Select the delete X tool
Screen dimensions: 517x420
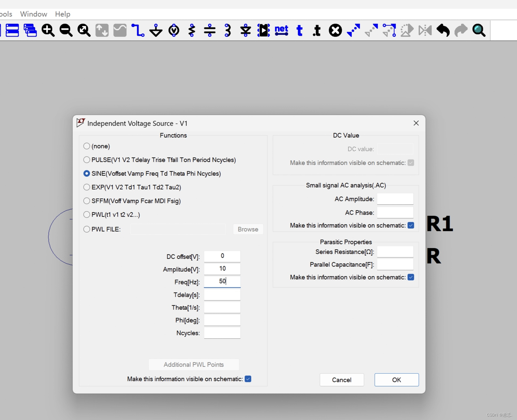(x=335, y=30)
